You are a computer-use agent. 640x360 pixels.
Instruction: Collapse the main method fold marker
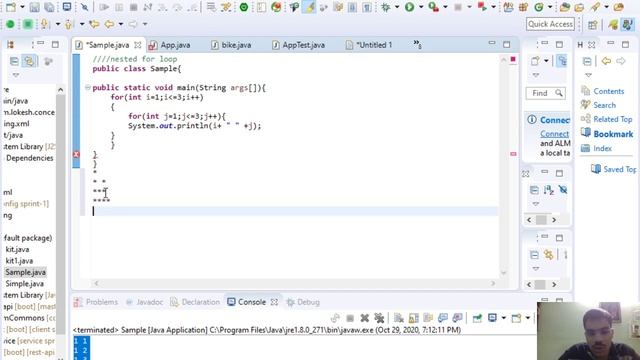pos(88,87)
